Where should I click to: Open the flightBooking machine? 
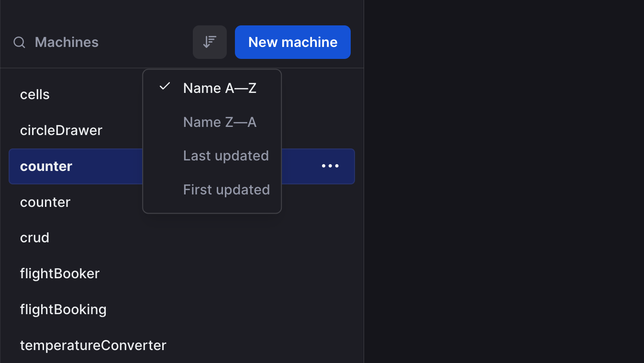pos(63,309)
